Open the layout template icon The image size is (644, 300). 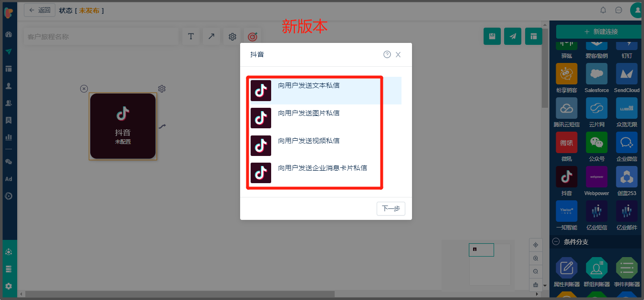pos(534,36)
